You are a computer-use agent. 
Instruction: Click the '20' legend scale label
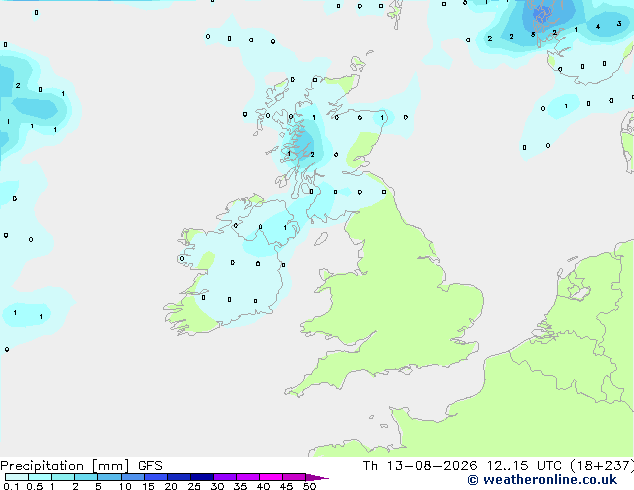click(171, 486)
